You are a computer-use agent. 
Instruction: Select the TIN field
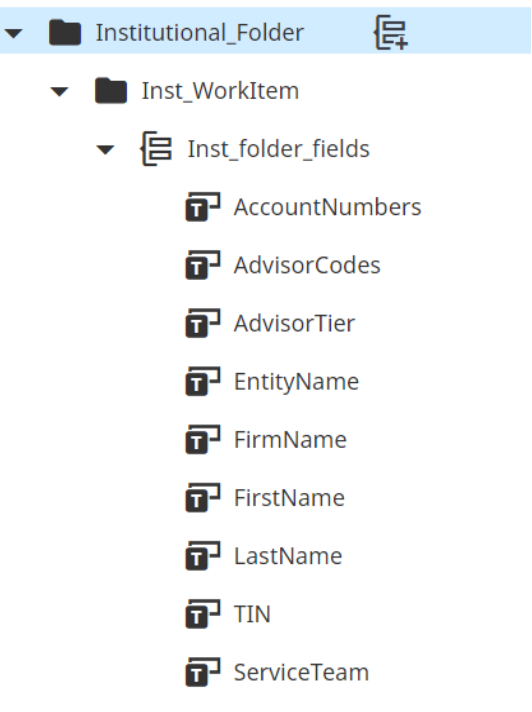pos(252,614)
